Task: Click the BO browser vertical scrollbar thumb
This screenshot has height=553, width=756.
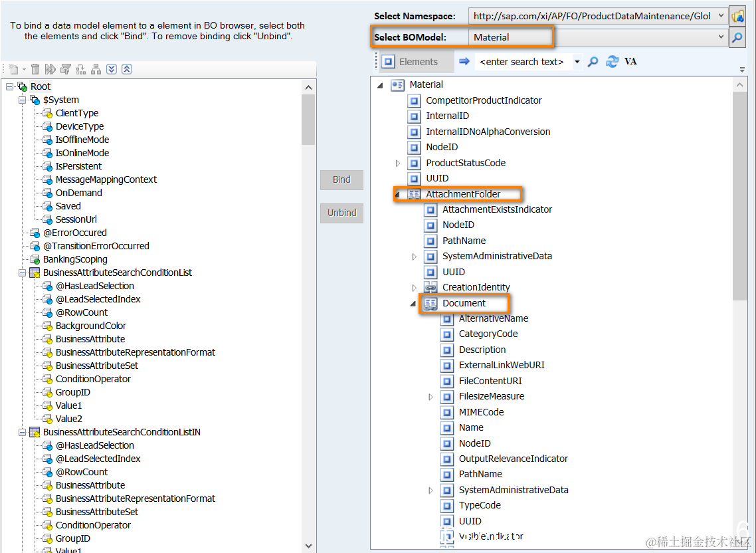Action: [739, 195]
